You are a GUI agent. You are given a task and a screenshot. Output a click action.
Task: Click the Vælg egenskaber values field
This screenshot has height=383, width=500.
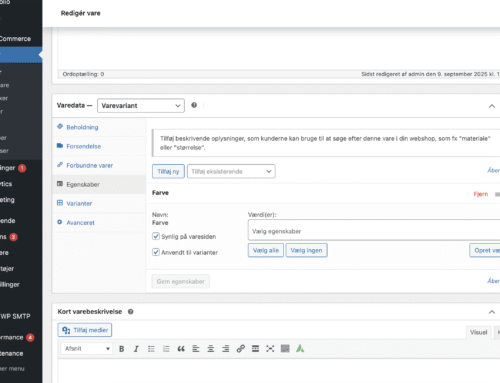tap(374, 230)
